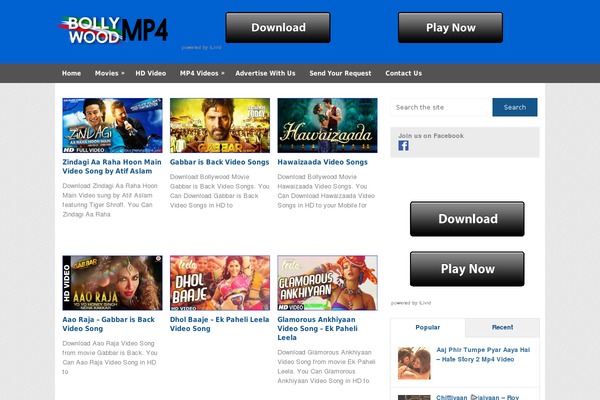Switch to the Popular tab
The image size is (600, 400).
point(427,328)
